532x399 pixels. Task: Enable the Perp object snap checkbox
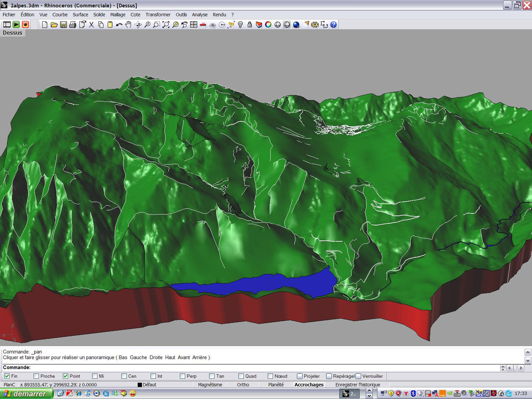(x=183, y=376)
